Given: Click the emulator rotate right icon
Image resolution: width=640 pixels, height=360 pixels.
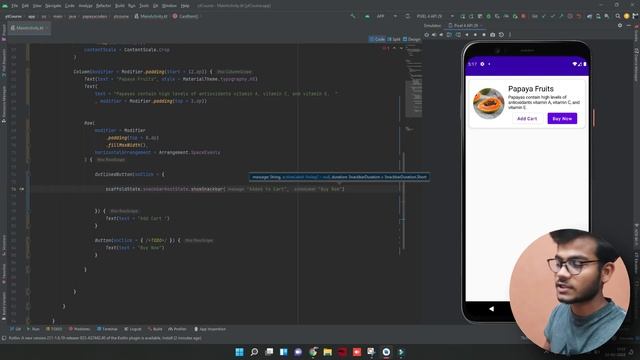Looking at the screenshot, I should pyautogui.click(x=458, y=35).
